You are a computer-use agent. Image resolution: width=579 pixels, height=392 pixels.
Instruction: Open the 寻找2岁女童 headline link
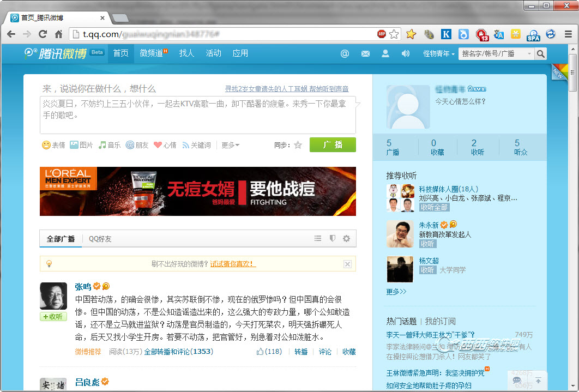pos(287,88)
